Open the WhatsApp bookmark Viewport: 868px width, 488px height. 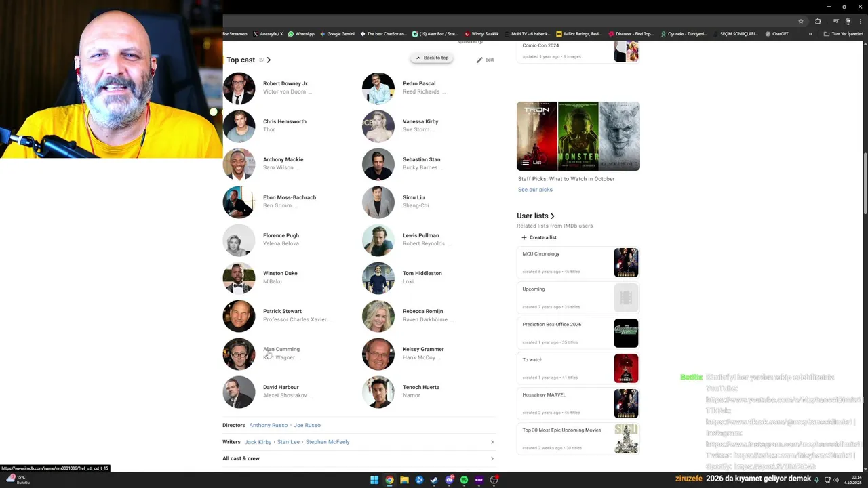click(301, 34)
